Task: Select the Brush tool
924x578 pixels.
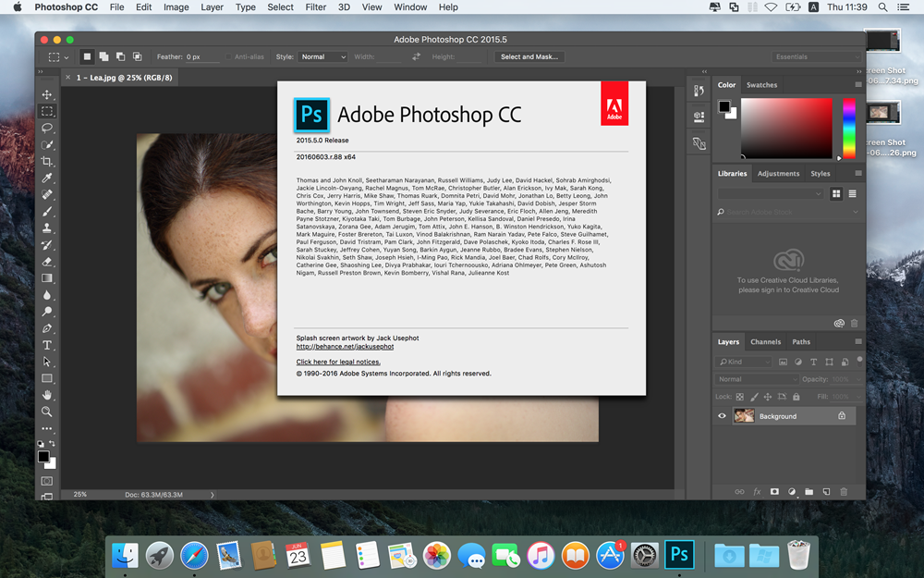Action: pos(46,211)
